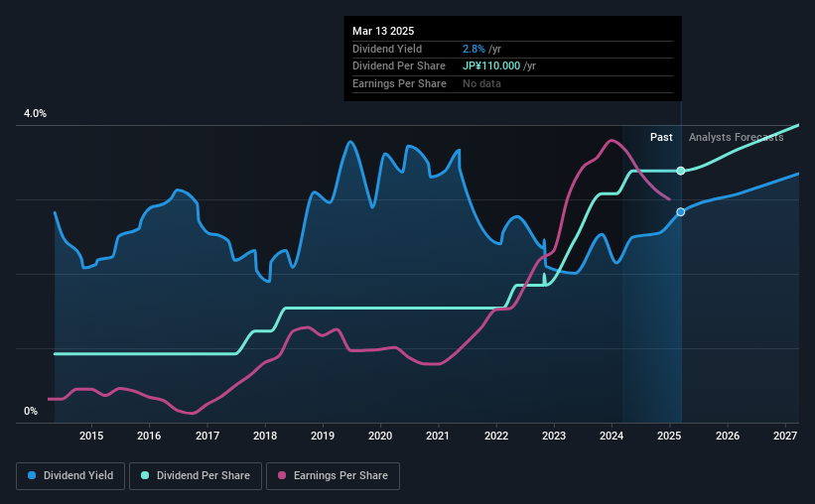
Task: Click the 2016 x-axis label
Action: (x=149, y=436)
